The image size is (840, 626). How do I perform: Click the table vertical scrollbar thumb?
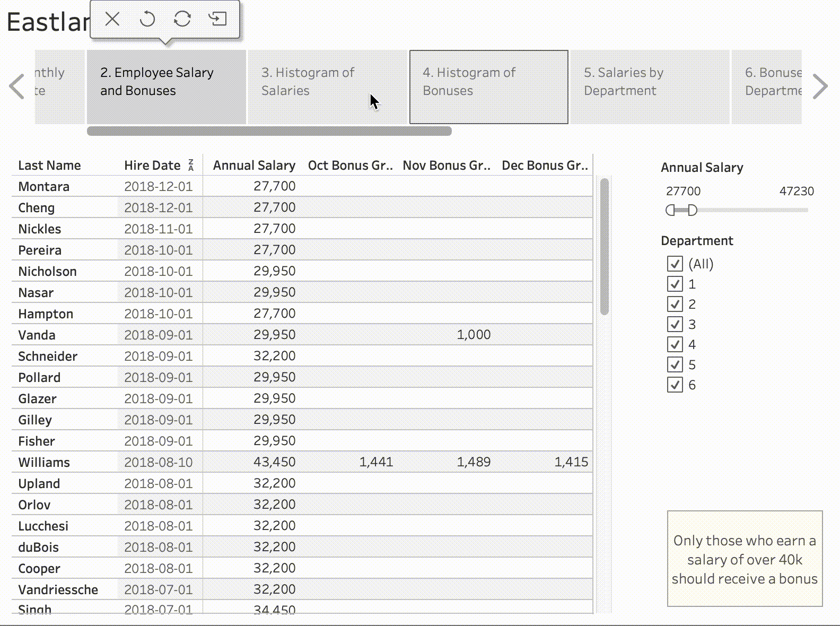tap(604, 247)
